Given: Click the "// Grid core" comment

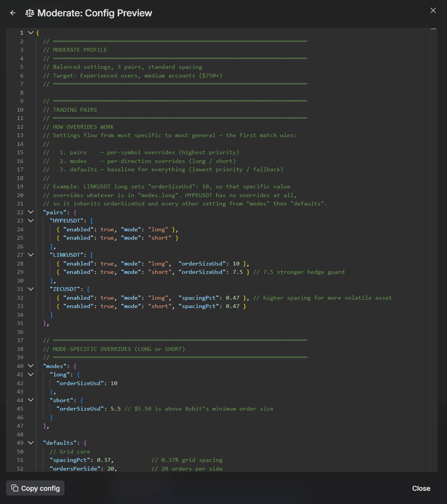Looking at the screenshot, I should (x=70, y=452).
